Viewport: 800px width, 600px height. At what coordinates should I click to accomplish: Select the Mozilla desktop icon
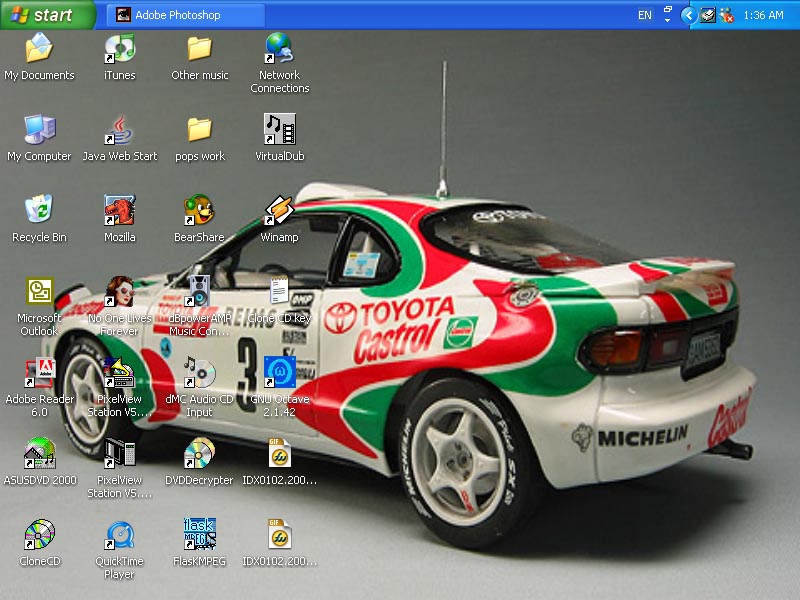click(x=119, y=211)
